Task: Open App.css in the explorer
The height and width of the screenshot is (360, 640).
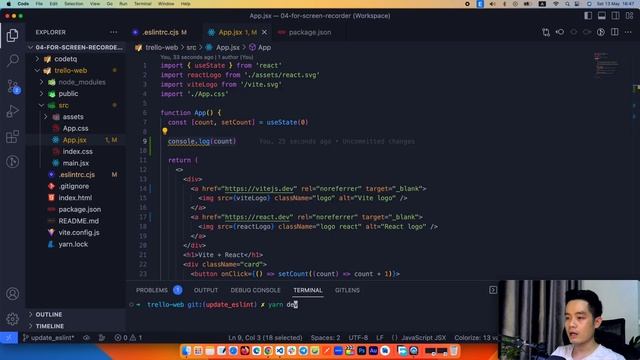Action: (76, 128)
